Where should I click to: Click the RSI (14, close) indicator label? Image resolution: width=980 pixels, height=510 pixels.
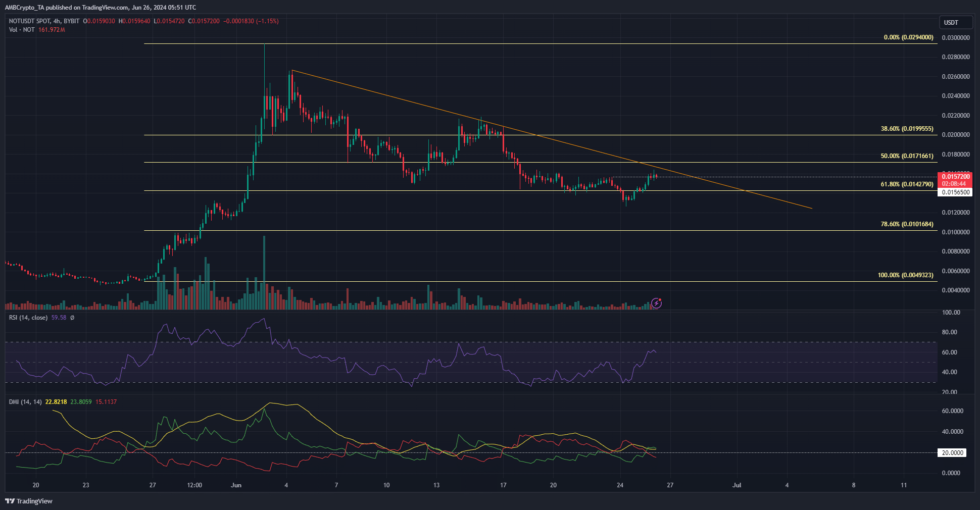click(28, 318)
